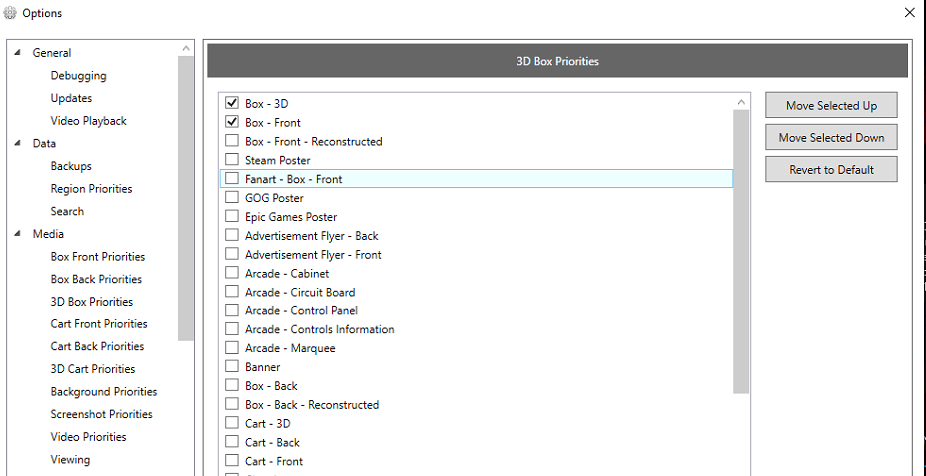Click the Data category label
This screenshot has width=926, height=476.
tap(44, 143)
